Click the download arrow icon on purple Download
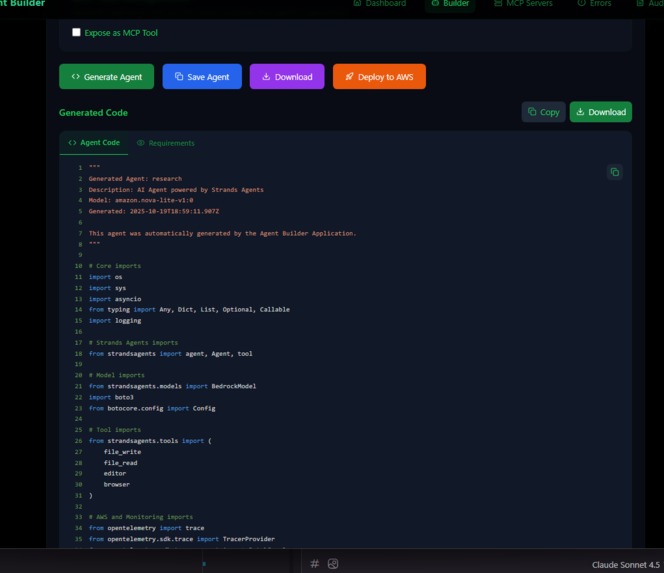This screenshot has width=664, height=573. (x=266, y=77)
